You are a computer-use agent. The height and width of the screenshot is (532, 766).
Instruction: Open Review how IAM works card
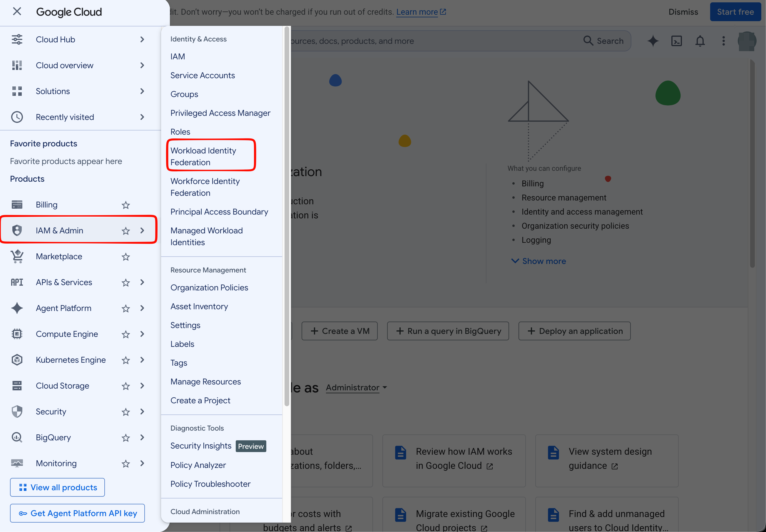pyautogui.click(x=454, y=461)
